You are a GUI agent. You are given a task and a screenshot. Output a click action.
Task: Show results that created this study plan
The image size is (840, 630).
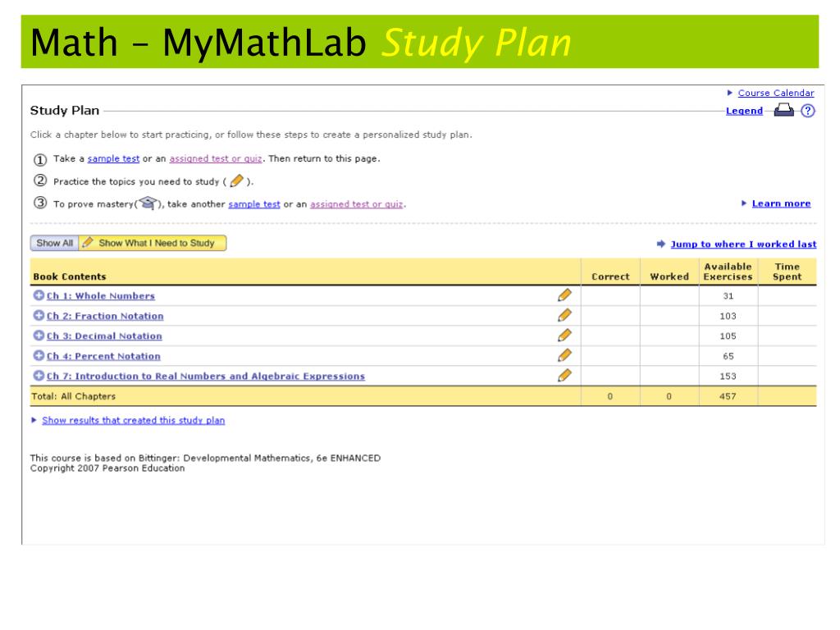(x=134, y=421)
